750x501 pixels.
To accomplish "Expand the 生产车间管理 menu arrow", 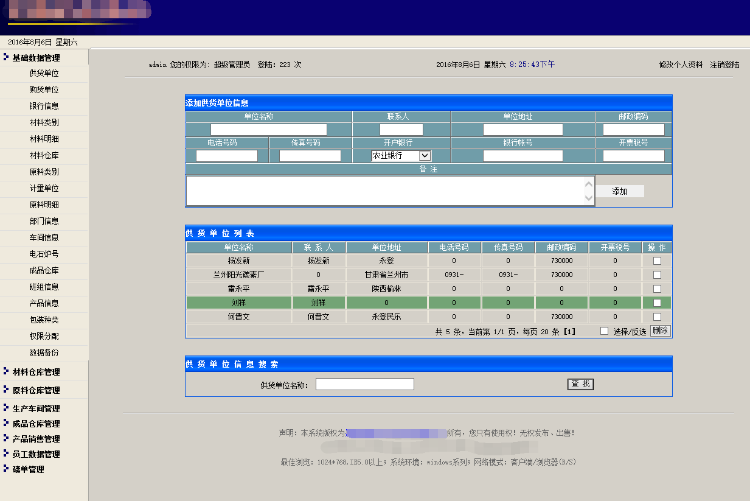I will (x=6, y=408).
